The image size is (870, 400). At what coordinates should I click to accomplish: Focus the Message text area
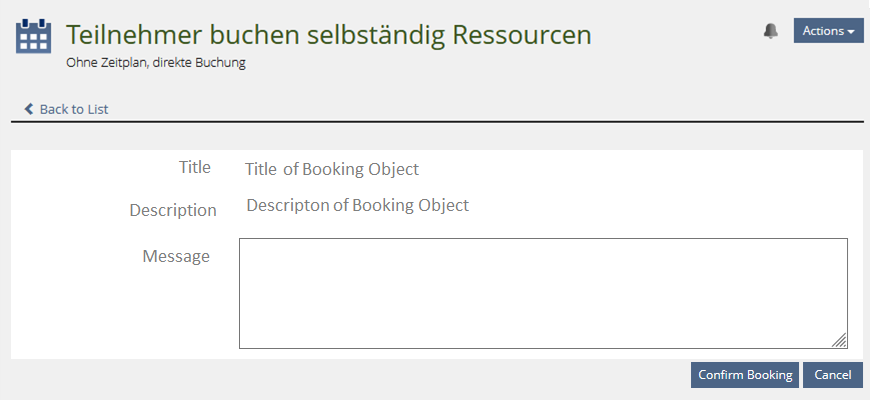pos(543,293)
